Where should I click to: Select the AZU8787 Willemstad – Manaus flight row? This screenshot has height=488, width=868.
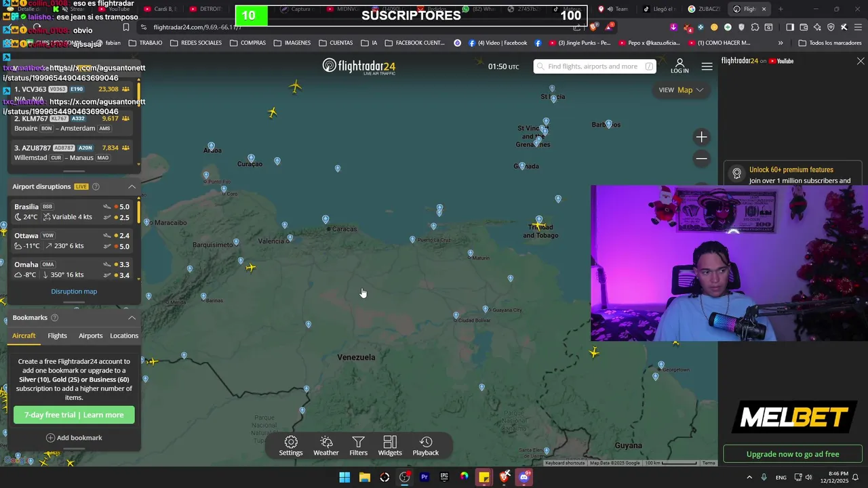point(72,152)
